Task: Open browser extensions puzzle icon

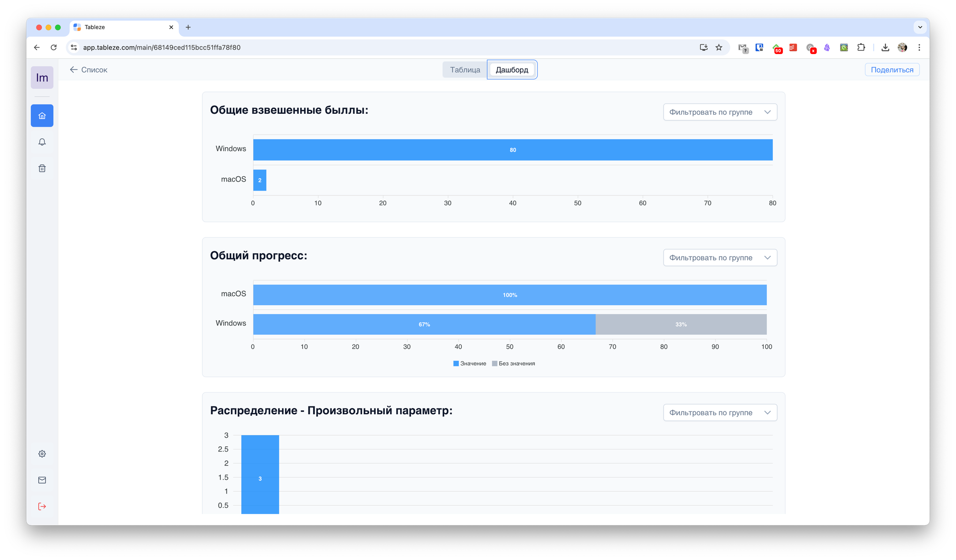Action: tap(861, 47)
